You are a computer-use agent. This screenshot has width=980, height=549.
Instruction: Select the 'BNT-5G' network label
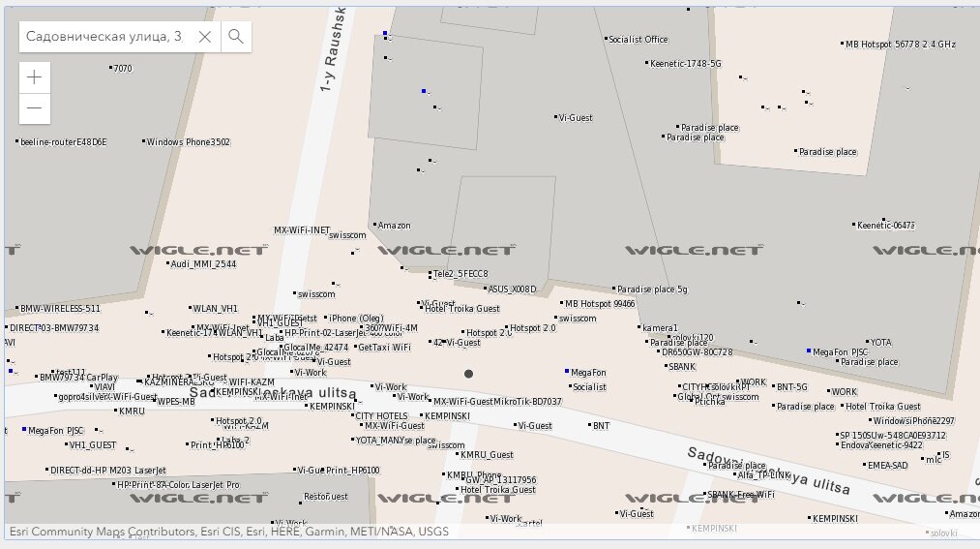[x=792, y=387]
